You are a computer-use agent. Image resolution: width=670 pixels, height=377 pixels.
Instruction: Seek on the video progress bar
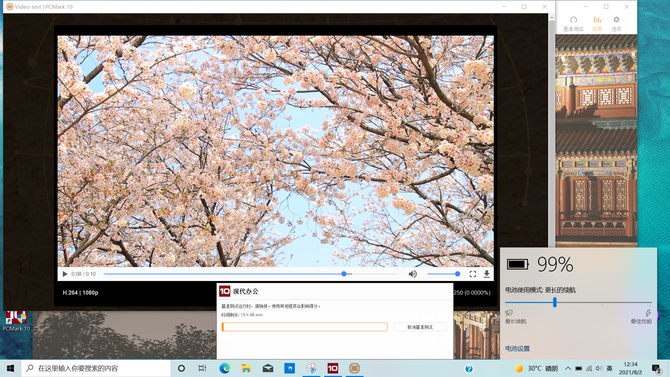pos(251,274)
